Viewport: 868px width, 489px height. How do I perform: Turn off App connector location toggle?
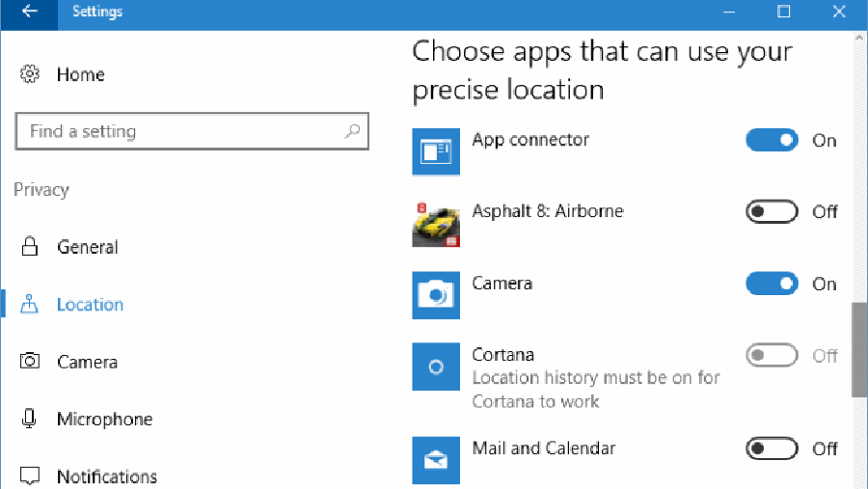point(772,140)
